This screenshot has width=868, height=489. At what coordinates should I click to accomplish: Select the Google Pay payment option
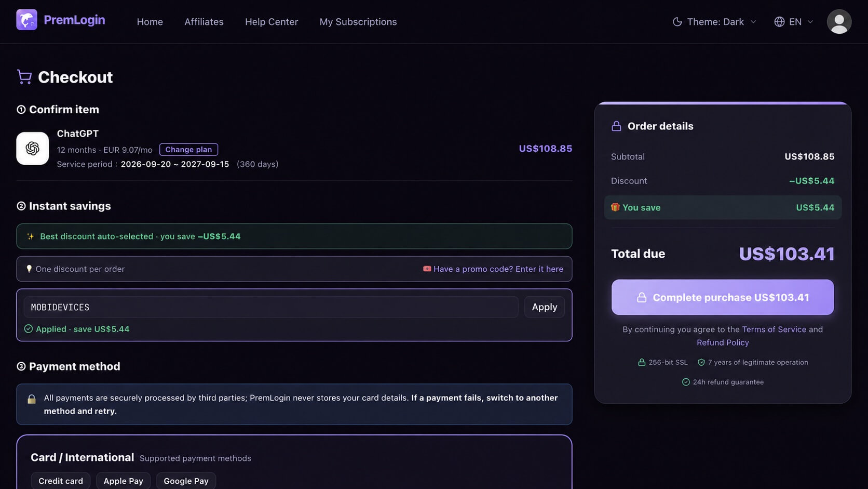186,481
